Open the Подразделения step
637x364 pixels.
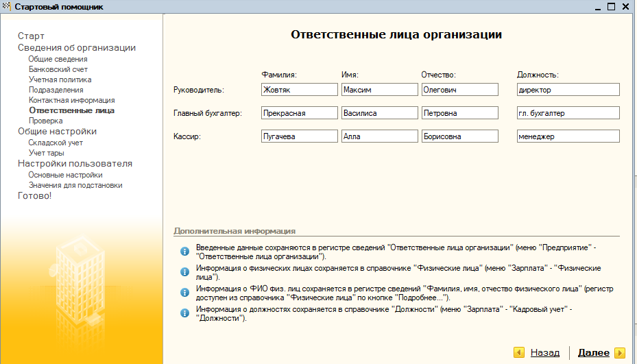pyautogui.click(x=56, y=90)
